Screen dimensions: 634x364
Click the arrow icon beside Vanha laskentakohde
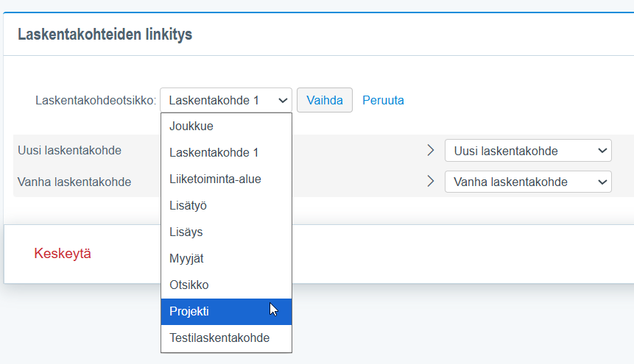(431, 182)
